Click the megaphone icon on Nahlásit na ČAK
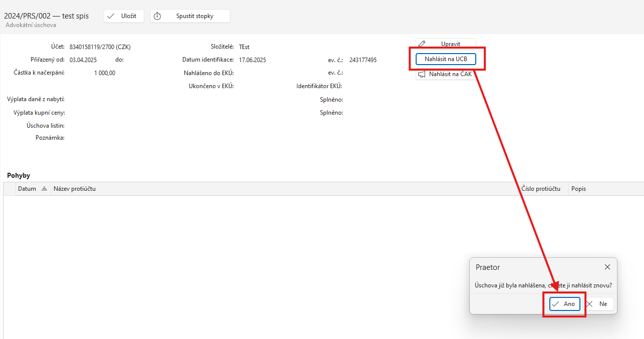Screen dimensions: 644x339 422,75
